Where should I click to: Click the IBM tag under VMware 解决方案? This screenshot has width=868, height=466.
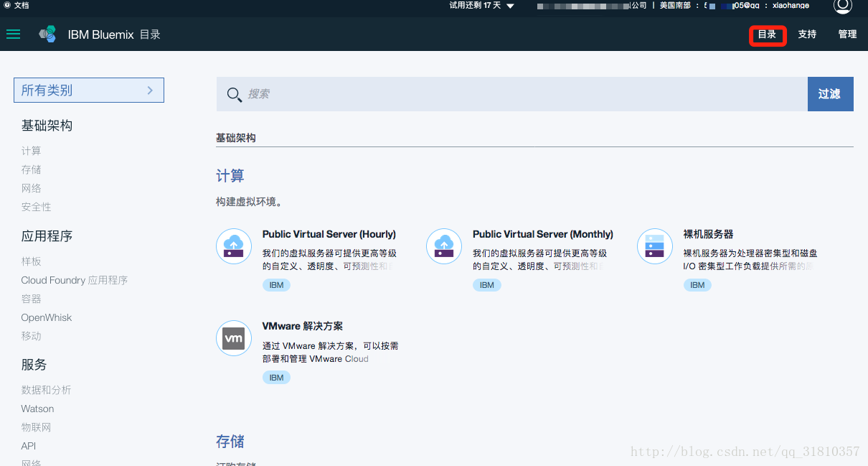(276, 377)
